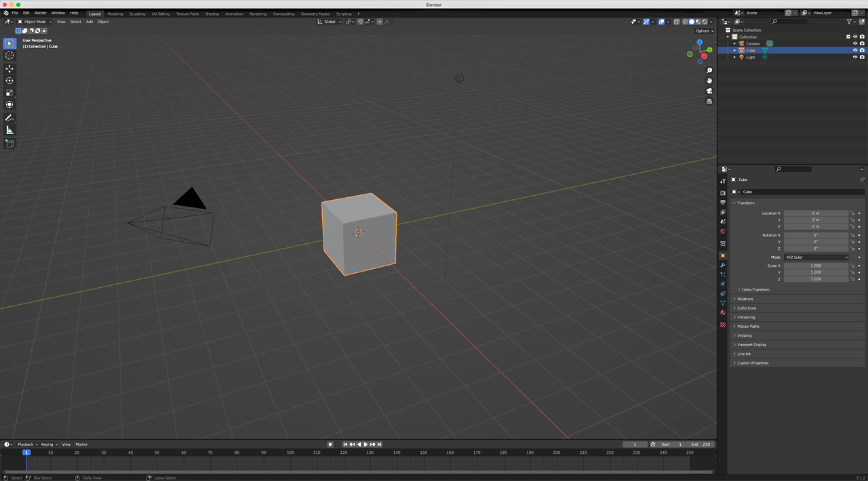Select the Scale tool
The height and width of the screenshot is (481, 868).
click(x=9, y=93)
